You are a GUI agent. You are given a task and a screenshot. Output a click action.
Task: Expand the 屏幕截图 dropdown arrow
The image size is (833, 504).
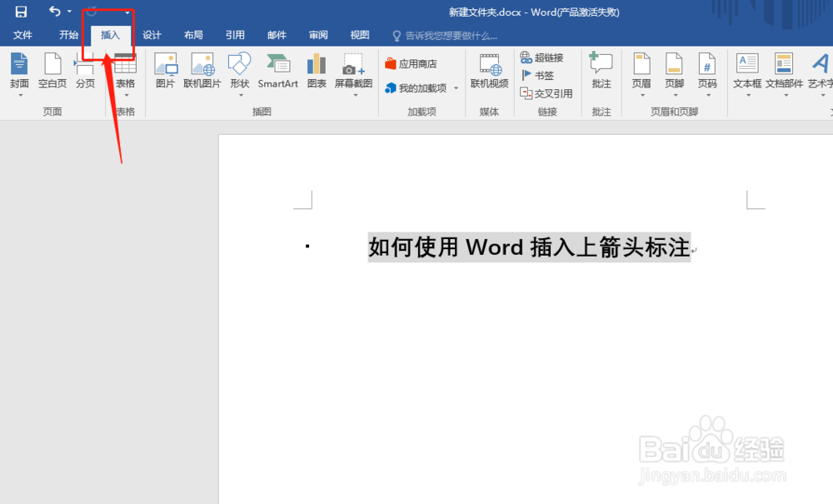(355, 96)
